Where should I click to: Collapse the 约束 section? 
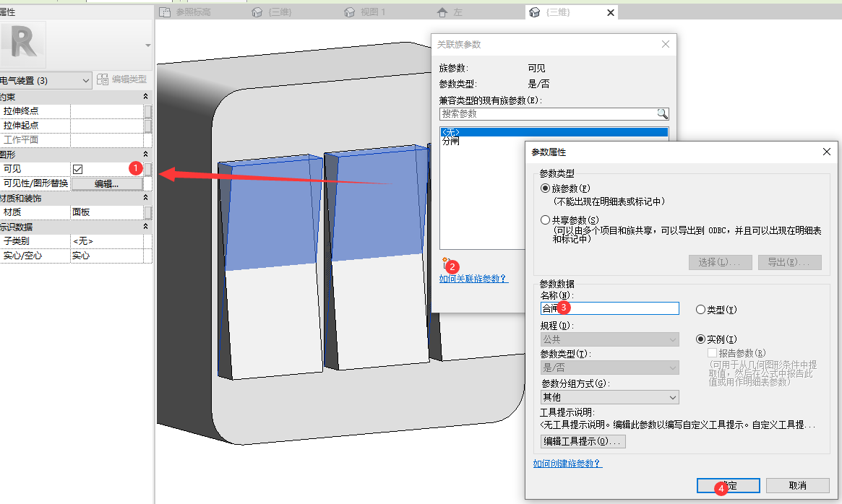click(145, 97)
